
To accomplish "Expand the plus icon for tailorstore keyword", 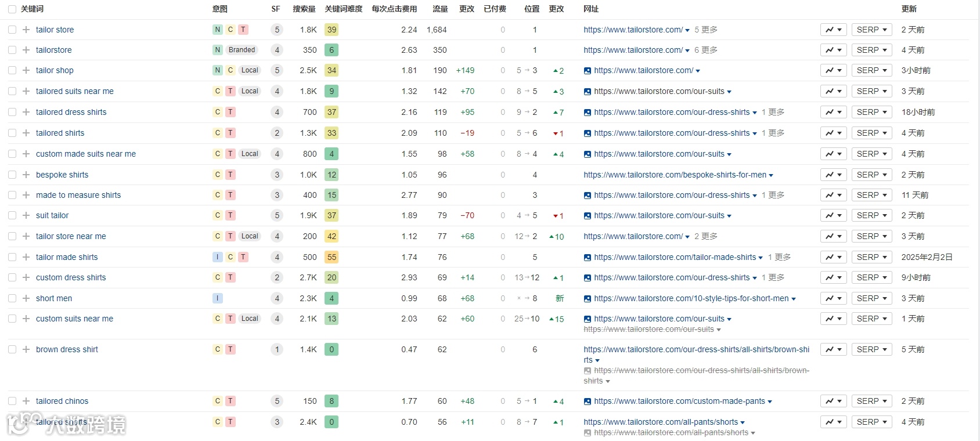I will (26, 50).
